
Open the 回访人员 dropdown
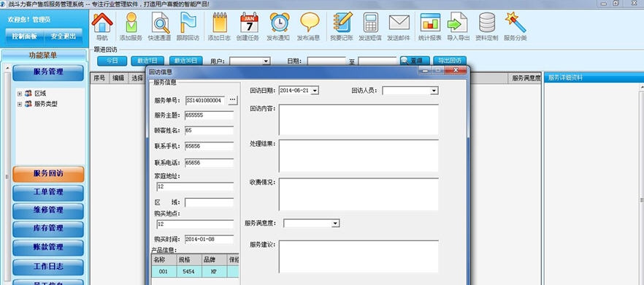434,91
